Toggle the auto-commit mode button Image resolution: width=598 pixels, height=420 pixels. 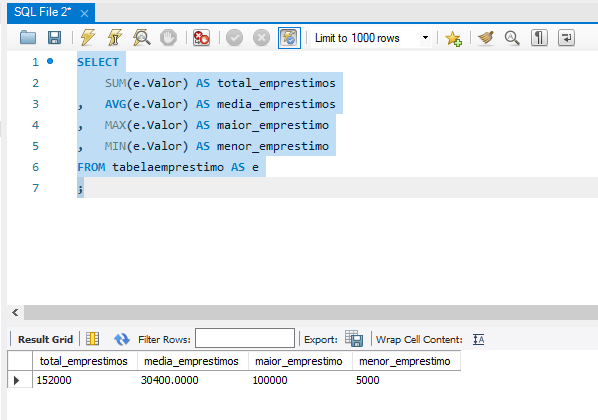(x=289, y=38)
